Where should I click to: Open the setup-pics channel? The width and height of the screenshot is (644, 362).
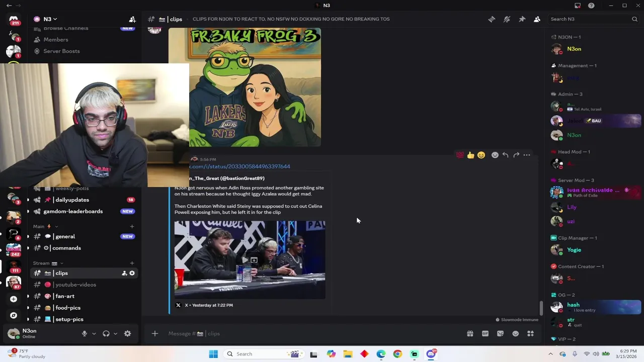[69, 319]
